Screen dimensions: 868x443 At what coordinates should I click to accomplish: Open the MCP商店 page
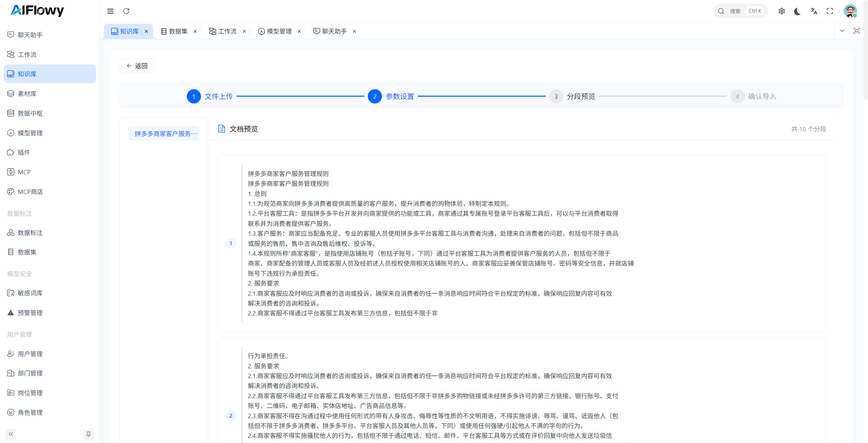point(30,191)
